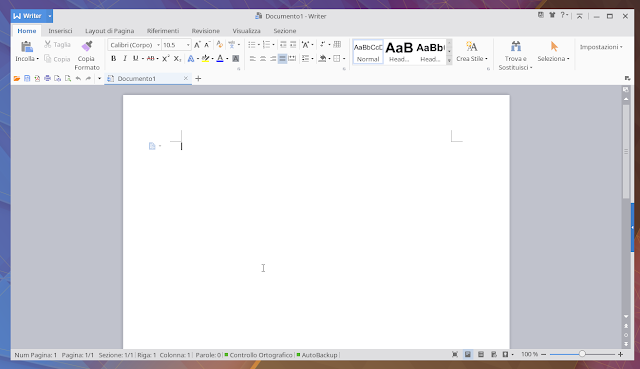Click the Taglia scissors button
Viewport: 640px width, 369px height.
click(57, 44)
